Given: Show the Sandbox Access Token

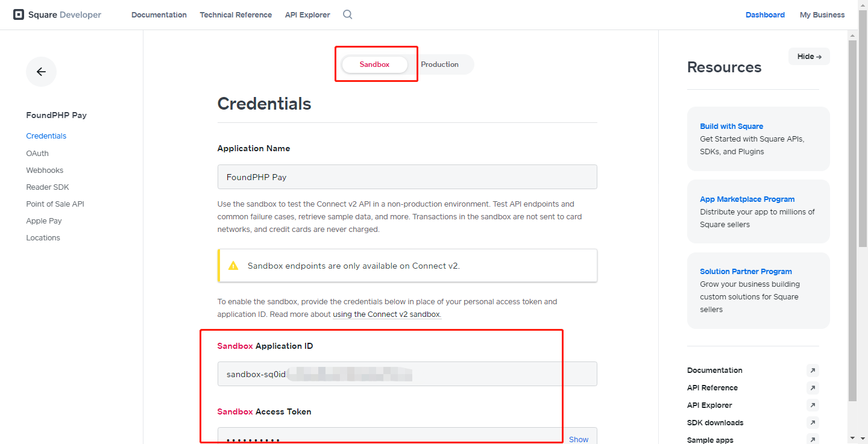Looking at the screenshot, I should click(x=579, y=439).
